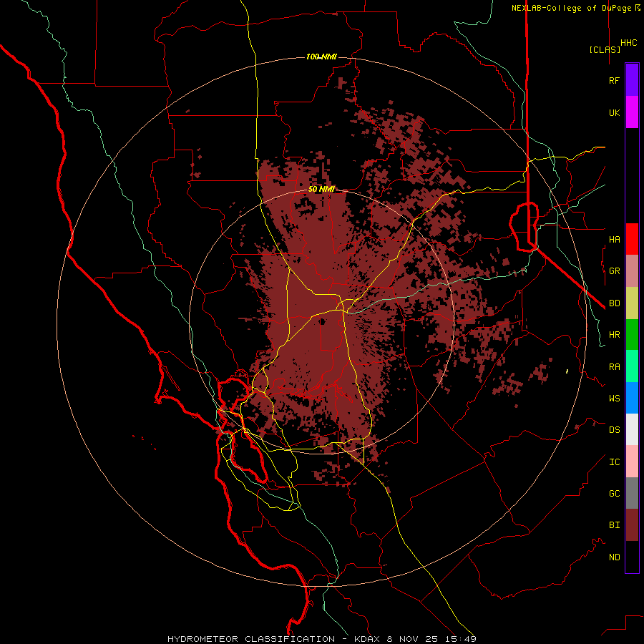Click the UK legend label

(x=614, y=112)
